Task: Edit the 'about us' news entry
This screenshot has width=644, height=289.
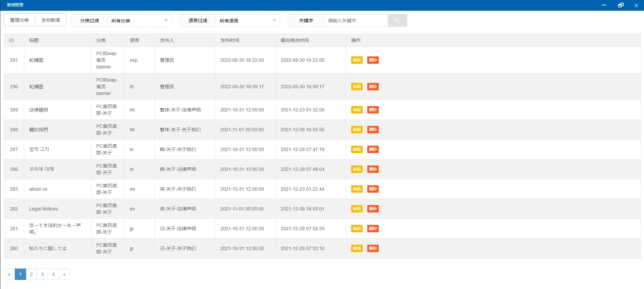Action: [357, 189]
